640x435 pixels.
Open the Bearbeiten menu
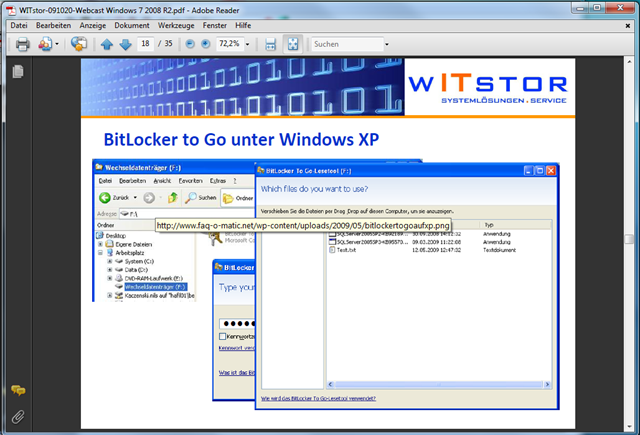point(53,25)
